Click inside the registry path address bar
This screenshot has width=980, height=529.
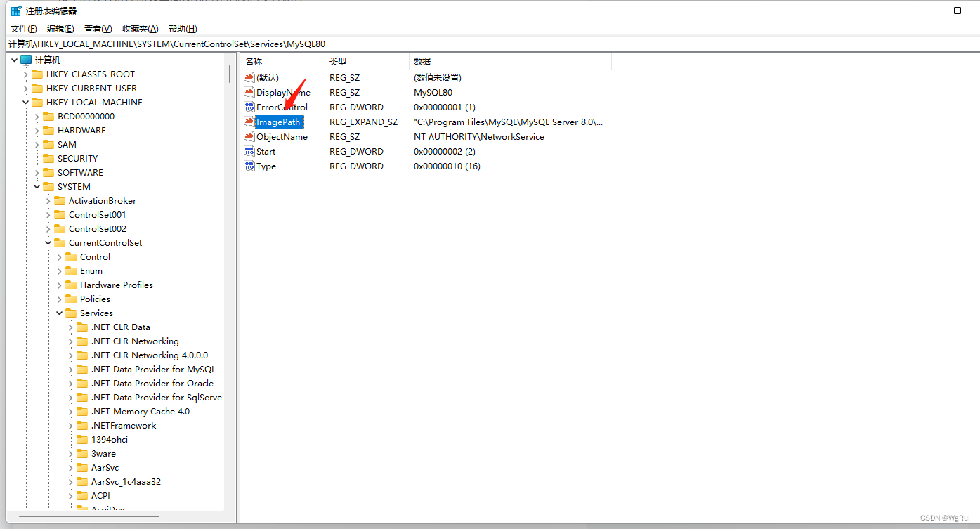(281, 44)
